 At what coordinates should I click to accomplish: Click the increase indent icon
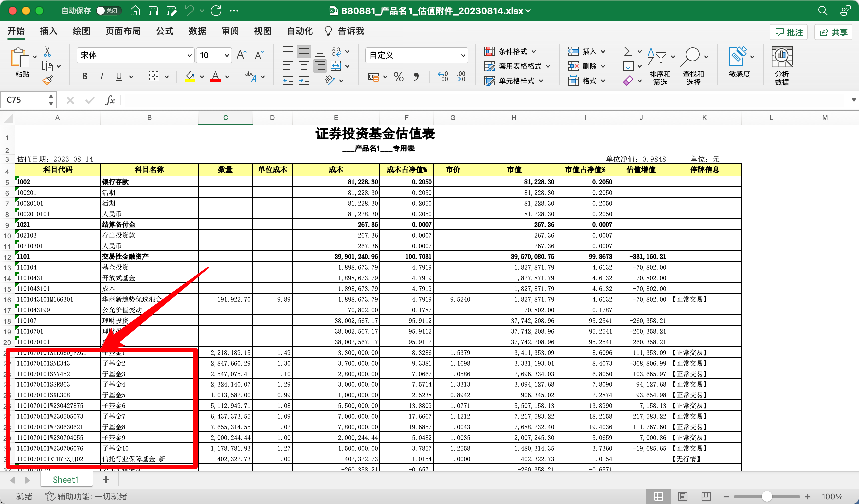coord(303,81)
